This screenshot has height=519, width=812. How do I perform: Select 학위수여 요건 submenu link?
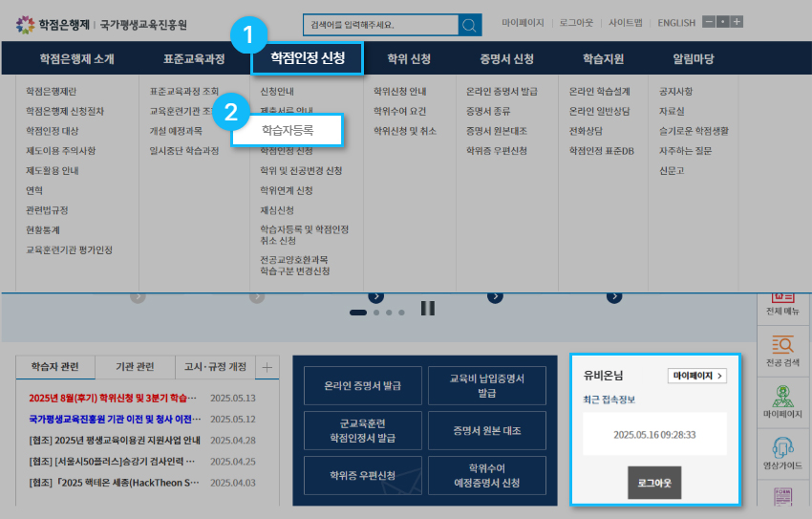click(399, 111)
